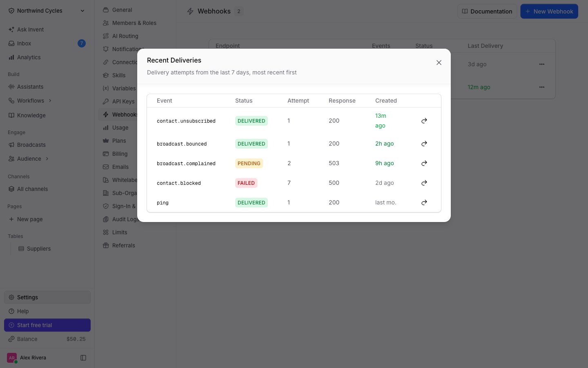This screenshot has height=368, width=588.
Task: Open Ask Invent in sidebar
Action: coord(47,29)
